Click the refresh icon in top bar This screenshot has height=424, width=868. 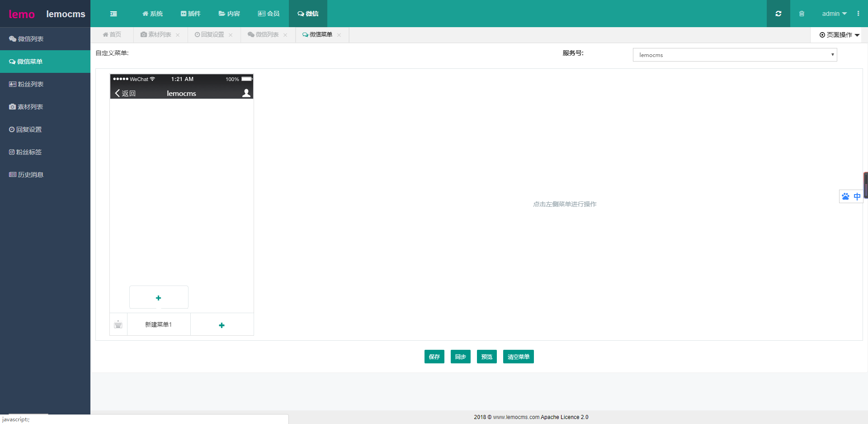click(778, 14)
